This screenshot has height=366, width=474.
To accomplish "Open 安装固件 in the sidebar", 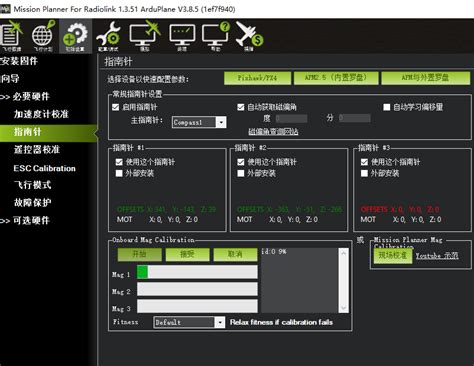I will pyautogui.click(x=19, y=61).
